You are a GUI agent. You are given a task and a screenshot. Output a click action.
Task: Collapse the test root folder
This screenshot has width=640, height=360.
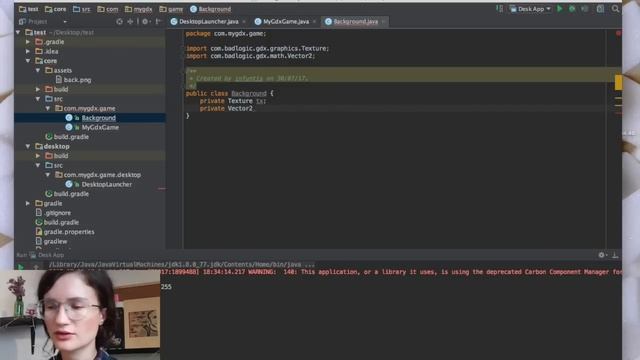(x=18, y=32)
